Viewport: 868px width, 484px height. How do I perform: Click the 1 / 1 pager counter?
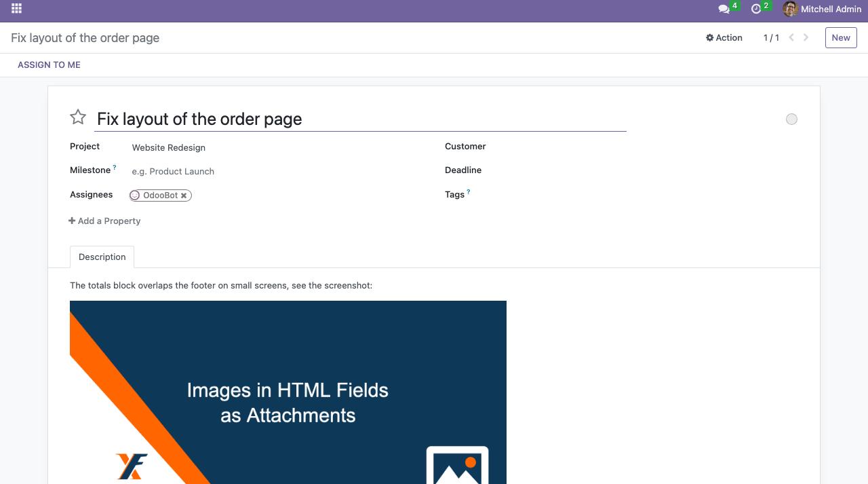[x=771, y=38]
